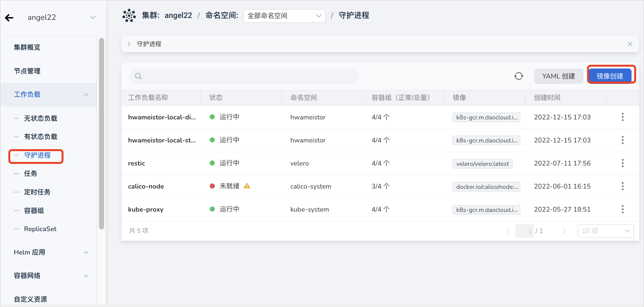Open actions menu for restic row
This screenshot has height=307, width=644.
623,163
